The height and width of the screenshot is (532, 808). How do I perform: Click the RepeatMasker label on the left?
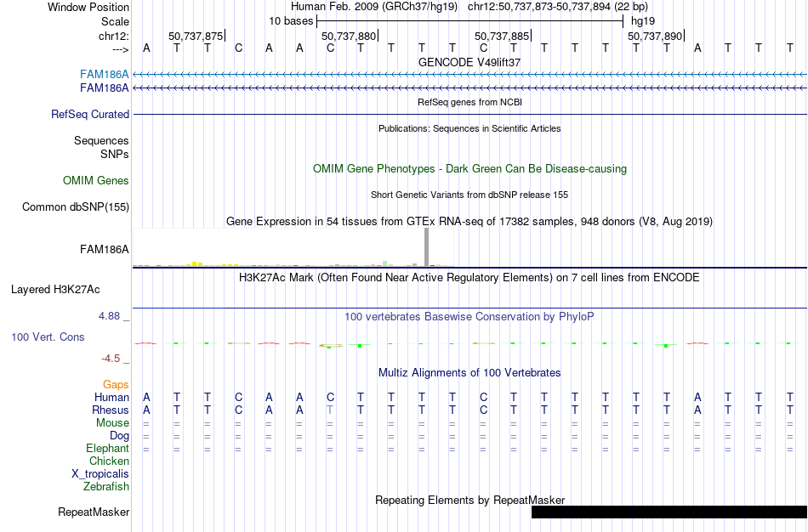94,512
